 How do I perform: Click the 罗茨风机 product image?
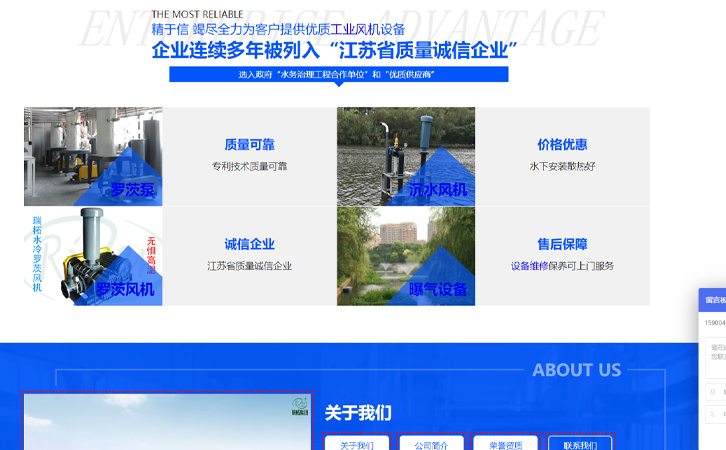point(93,256)
